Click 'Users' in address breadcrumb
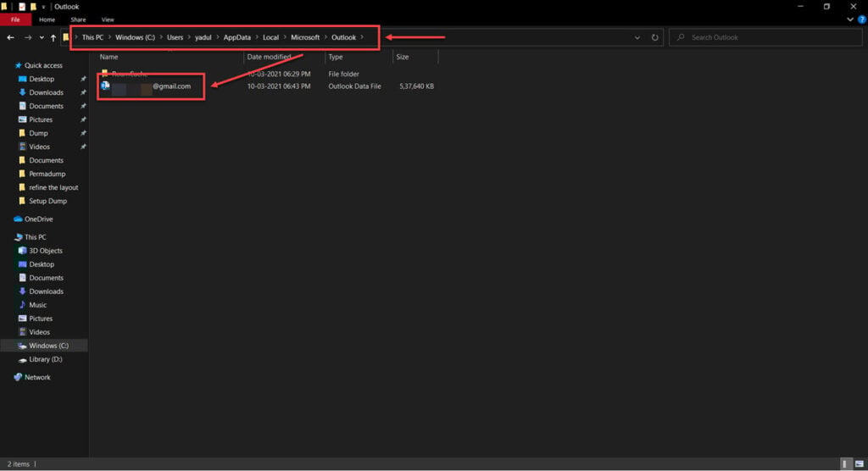This screenshot has height=471, width=868. click(x=175, y=37)
